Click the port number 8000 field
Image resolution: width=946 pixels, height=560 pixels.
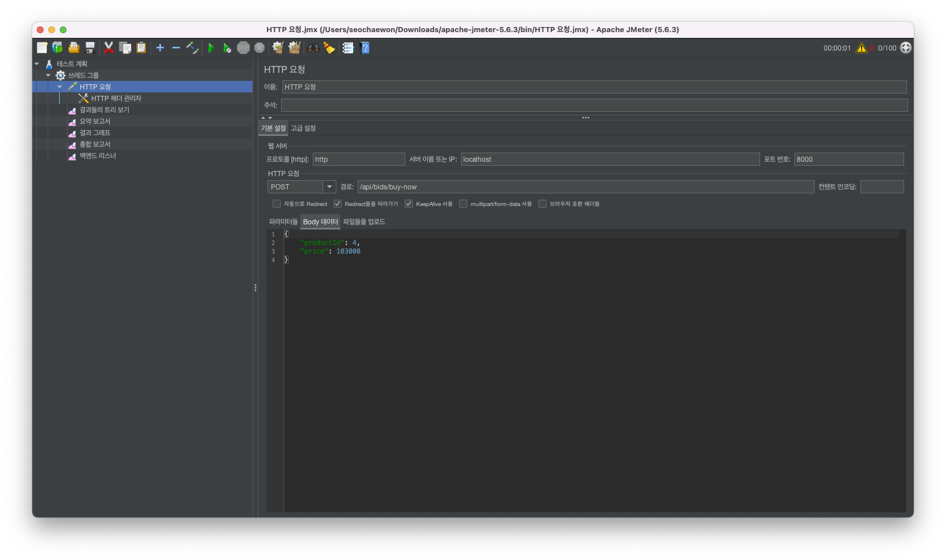849,159
